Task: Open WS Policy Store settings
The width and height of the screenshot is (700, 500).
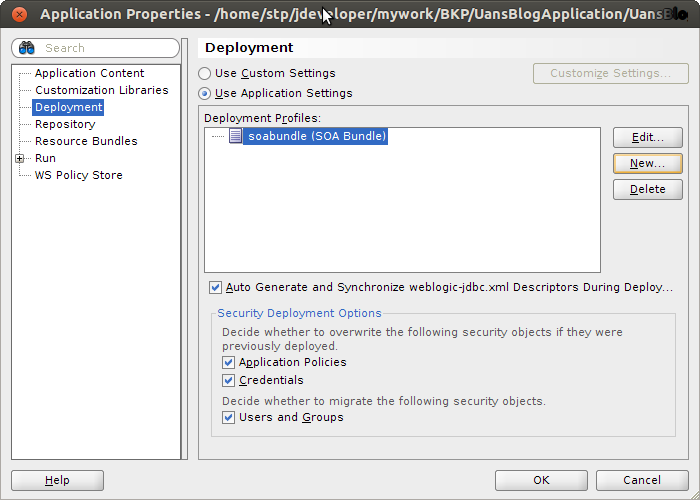Action: 78,175
